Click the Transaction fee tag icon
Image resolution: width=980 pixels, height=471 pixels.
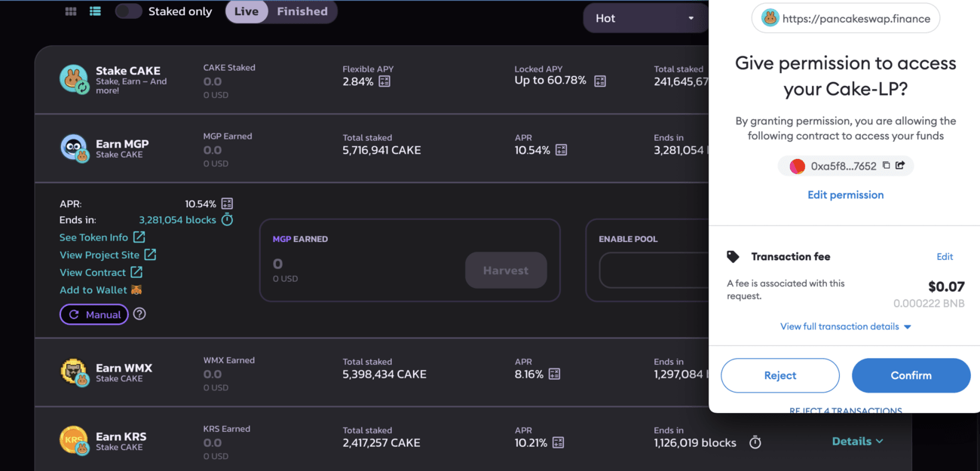[733, 257]
